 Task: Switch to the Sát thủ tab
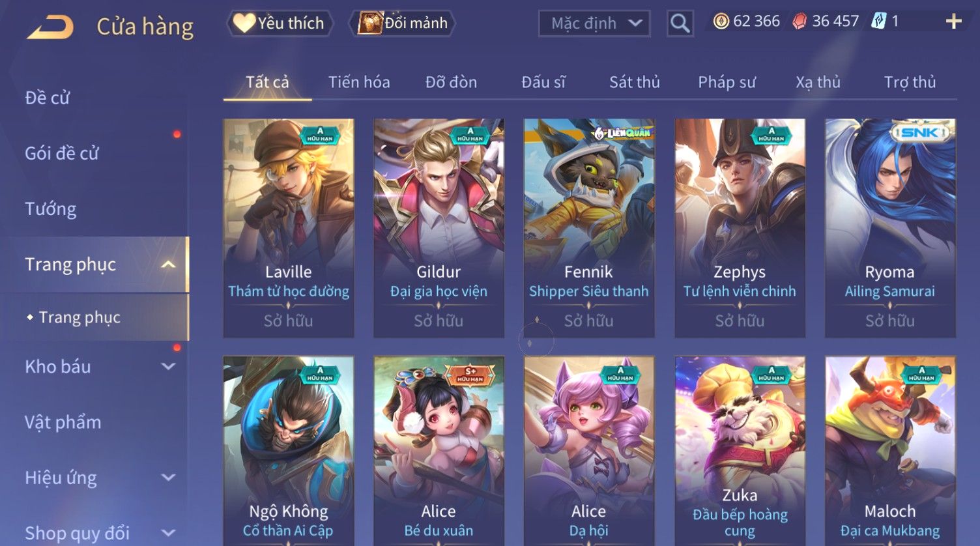[635, 82]
